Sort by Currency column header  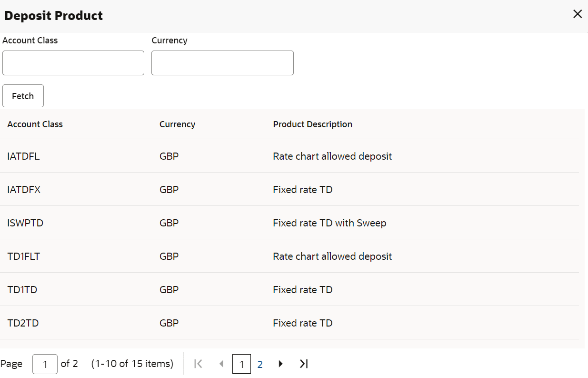pos(177,124)
